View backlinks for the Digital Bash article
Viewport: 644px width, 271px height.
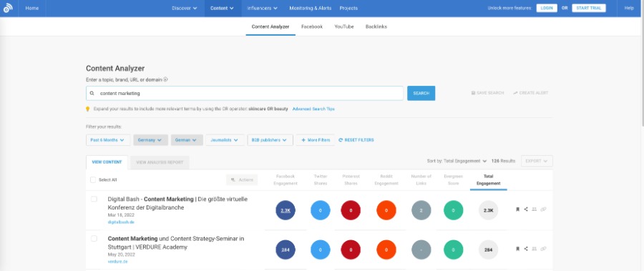543,210
